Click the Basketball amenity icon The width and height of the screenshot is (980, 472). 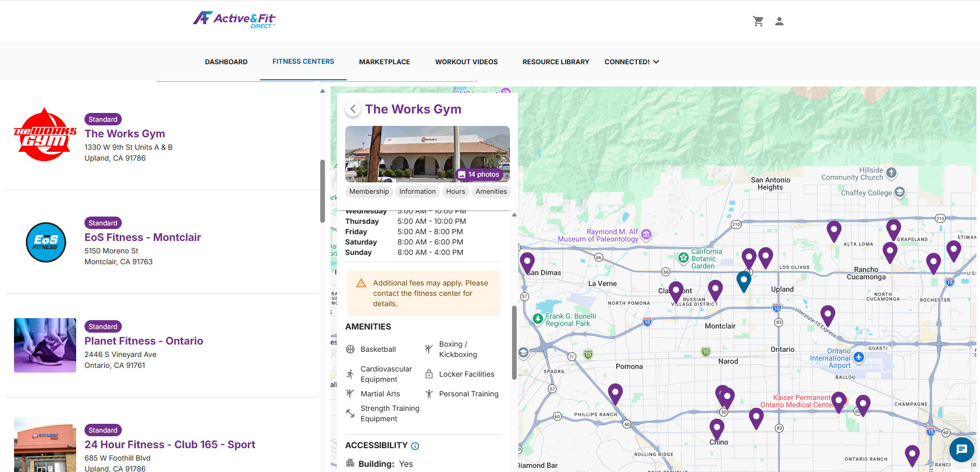click(x=350, y=349)
